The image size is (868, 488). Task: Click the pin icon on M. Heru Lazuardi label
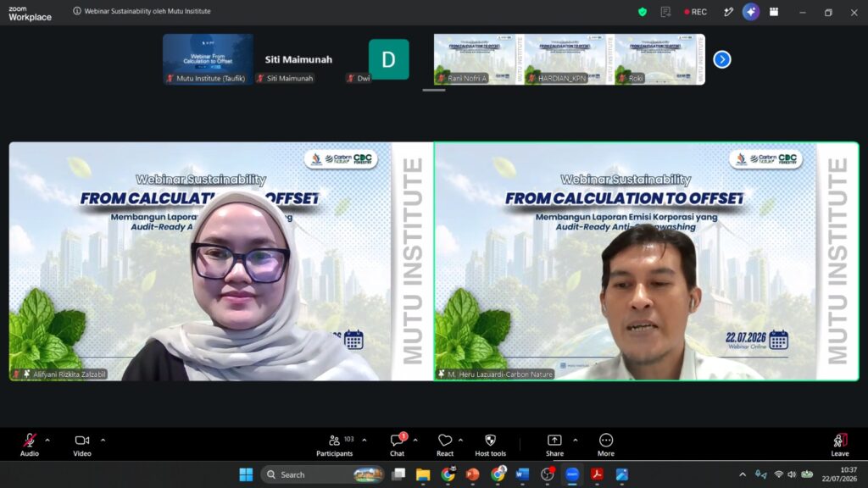point(441,374)
